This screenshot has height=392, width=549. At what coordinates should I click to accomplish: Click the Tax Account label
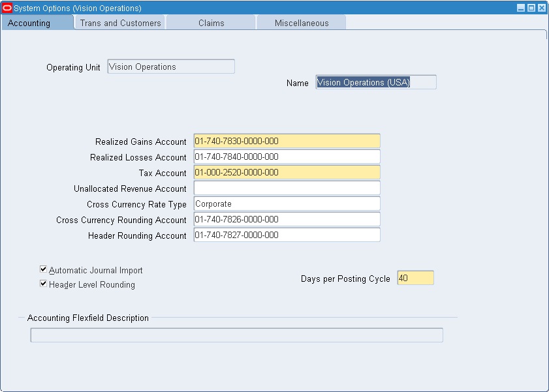[x=163, y=173]
